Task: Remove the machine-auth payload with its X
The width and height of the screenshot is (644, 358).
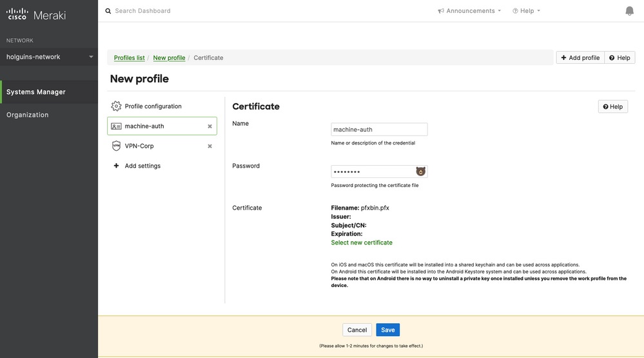Action: [x=210, y=126]
